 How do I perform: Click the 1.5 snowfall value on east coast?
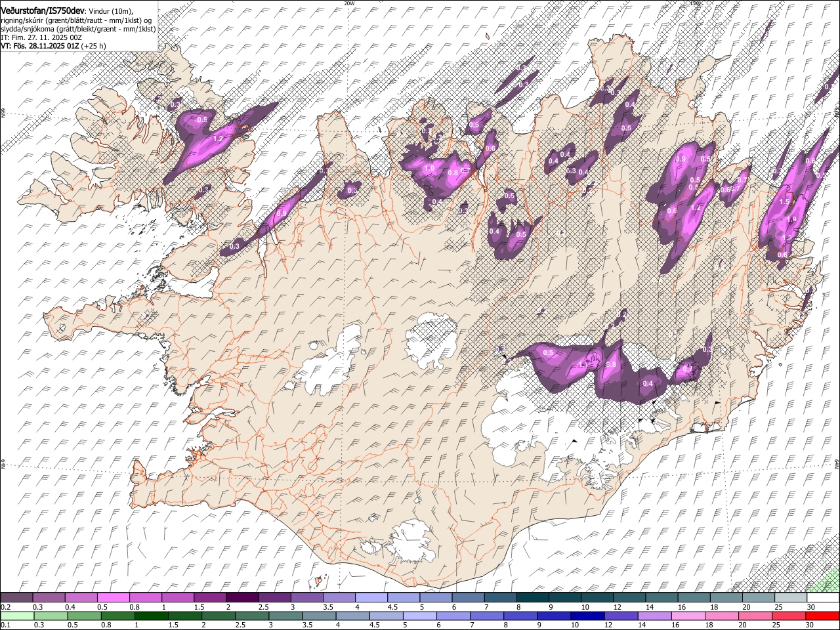(x=784, y=201)
